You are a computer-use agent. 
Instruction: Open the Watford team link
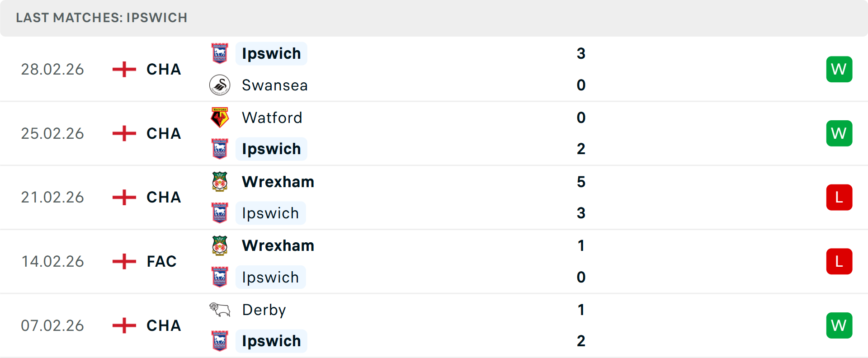[272, 118]
